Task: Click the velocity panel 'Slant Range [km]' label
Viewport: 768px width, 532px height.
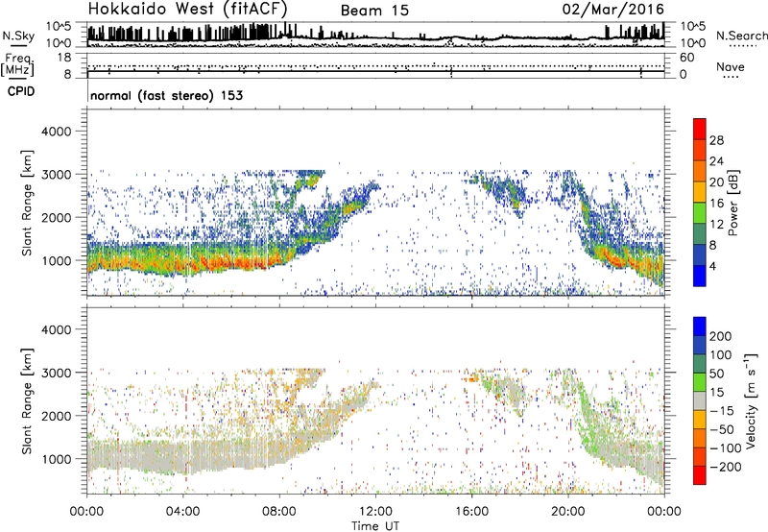Action: [x=27, y=401]
